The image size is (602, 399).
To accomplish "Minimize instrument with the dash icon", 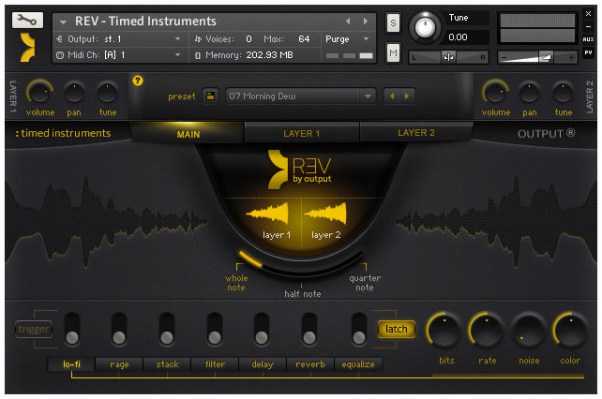I will pos(588,27).
